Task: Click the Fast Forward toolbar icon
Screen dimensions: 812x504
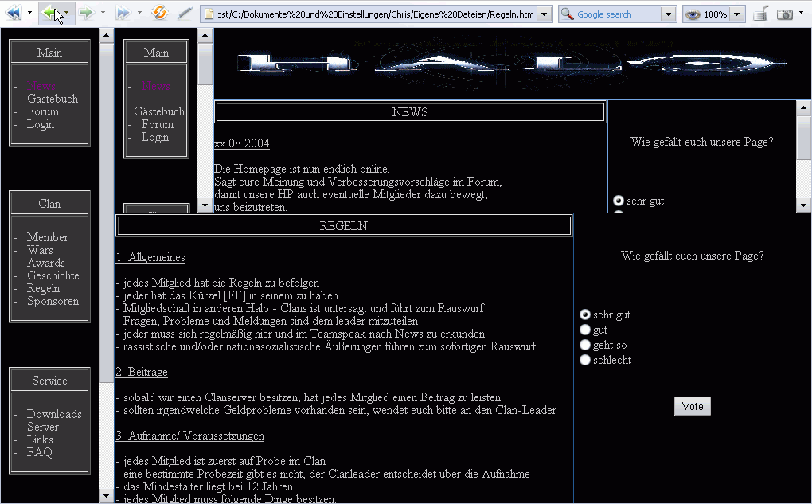Action: pos(123,14)
